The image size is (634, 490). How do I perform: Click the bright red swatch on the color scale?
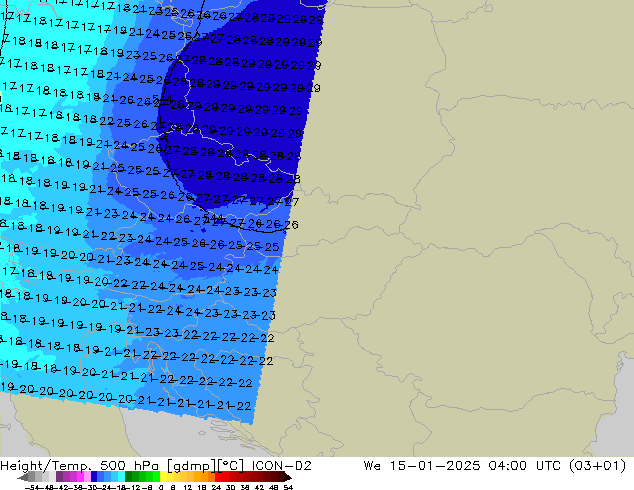tap(218, 477)
